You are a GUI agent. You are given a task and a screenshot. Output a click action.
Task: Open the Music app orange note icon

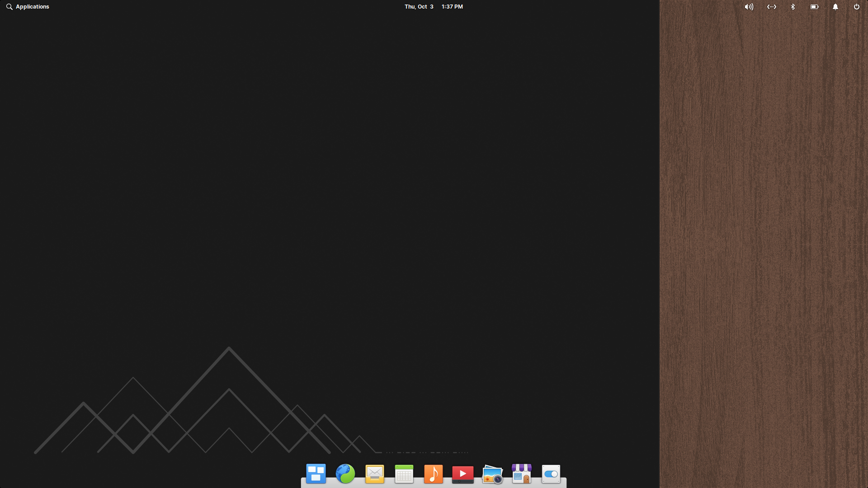(433, 474)
